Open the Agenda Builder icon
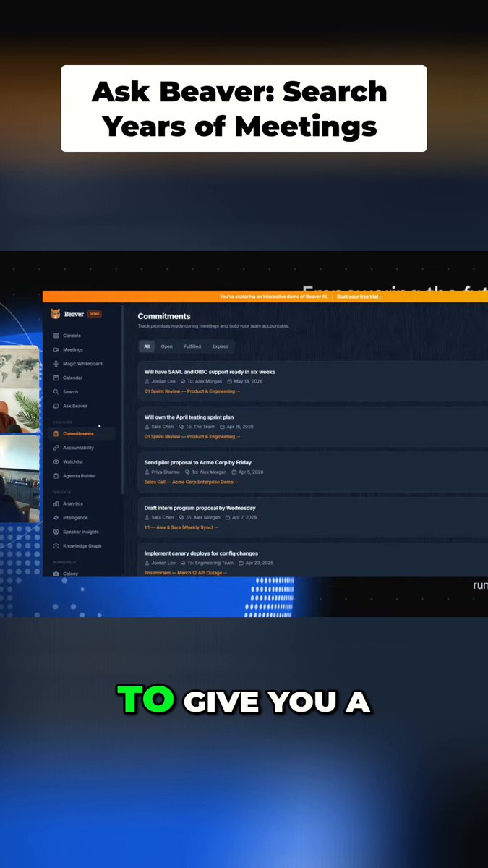 [56, 476]
